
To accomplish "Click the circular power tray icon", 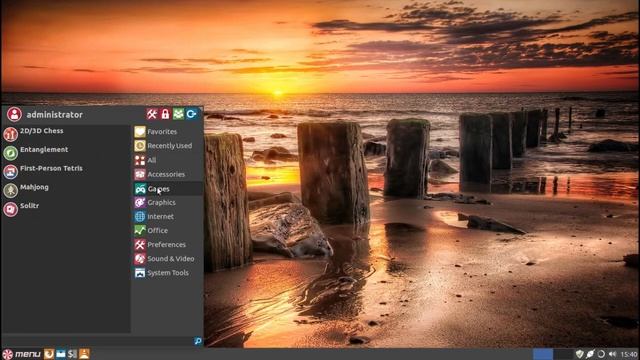I will coord(601,354).
